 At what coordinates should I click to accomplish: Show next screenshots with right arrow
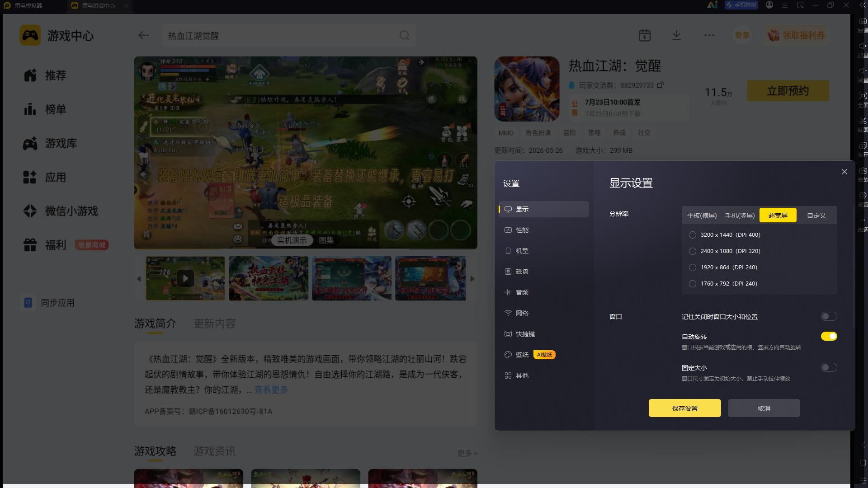[472, 279]
